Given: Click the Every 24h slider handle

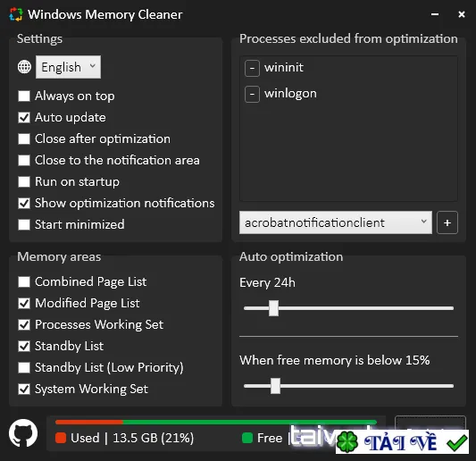Looking at the screenshot, I should pos(273,308).
